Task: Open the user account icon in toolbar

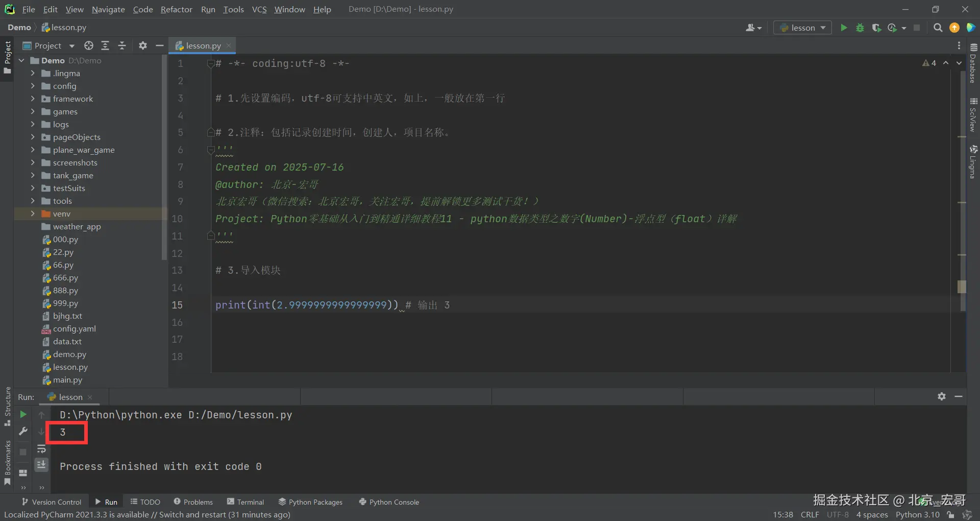Action: click(x=753, y=28)
